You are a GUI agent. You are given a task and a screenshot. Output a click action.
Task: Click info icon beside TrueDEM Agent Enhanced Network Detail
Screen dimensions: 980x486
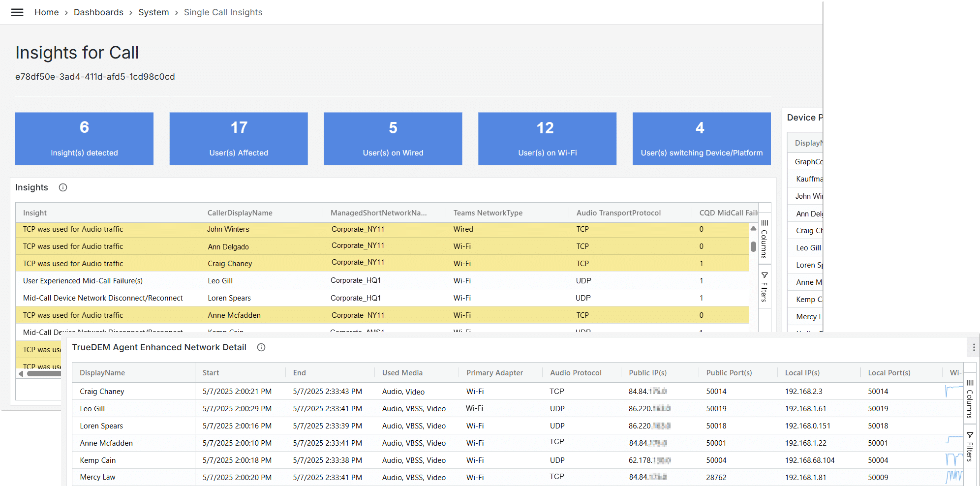261,347
